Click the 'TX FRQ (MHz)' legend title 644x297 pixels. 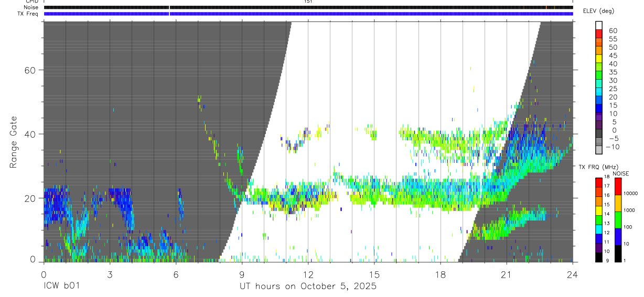click(x=599, y=167)
